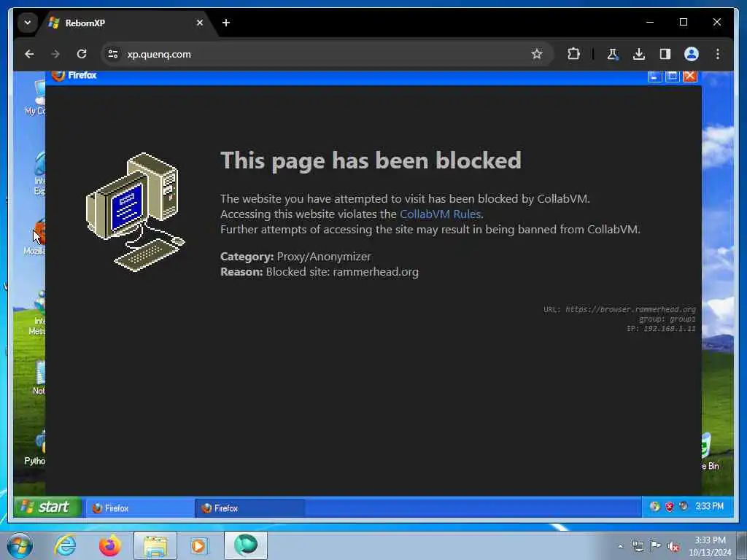Open Windows Explorer folder on taskbar
The image size is (747, 560).
pos(155,545)
